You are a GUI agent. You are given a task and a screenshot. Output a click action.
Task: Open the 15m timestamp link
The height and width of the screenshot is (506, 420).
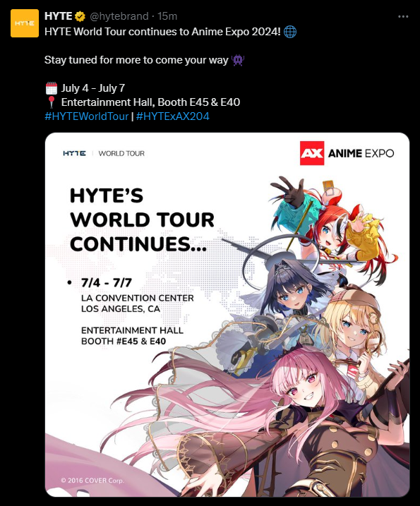(167, 16)
